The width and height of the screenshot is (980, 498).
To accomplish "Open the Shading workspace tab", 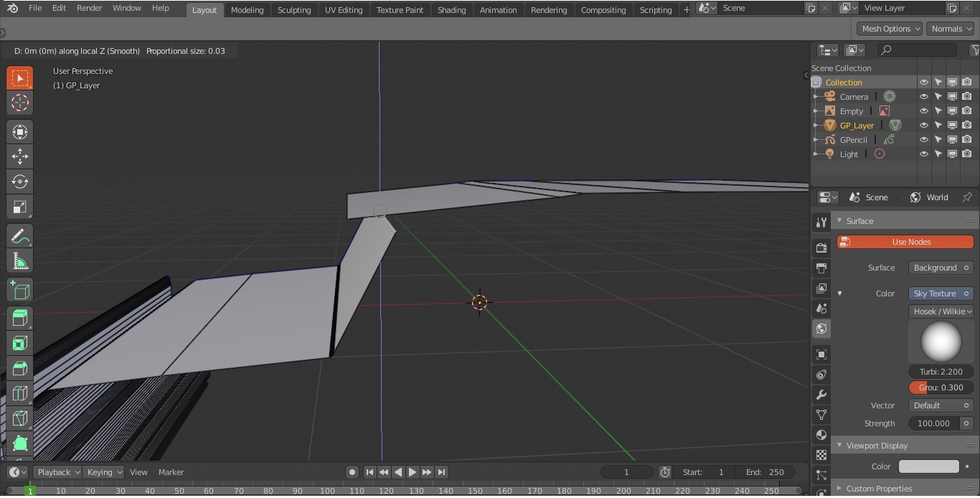I will click(x=451, y=9).
